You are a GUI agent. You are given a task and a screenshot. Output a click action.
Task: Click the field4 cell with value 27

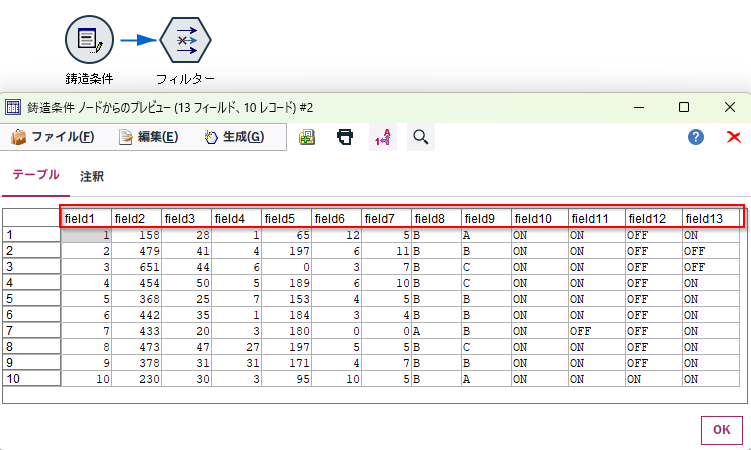coord(237,347)
